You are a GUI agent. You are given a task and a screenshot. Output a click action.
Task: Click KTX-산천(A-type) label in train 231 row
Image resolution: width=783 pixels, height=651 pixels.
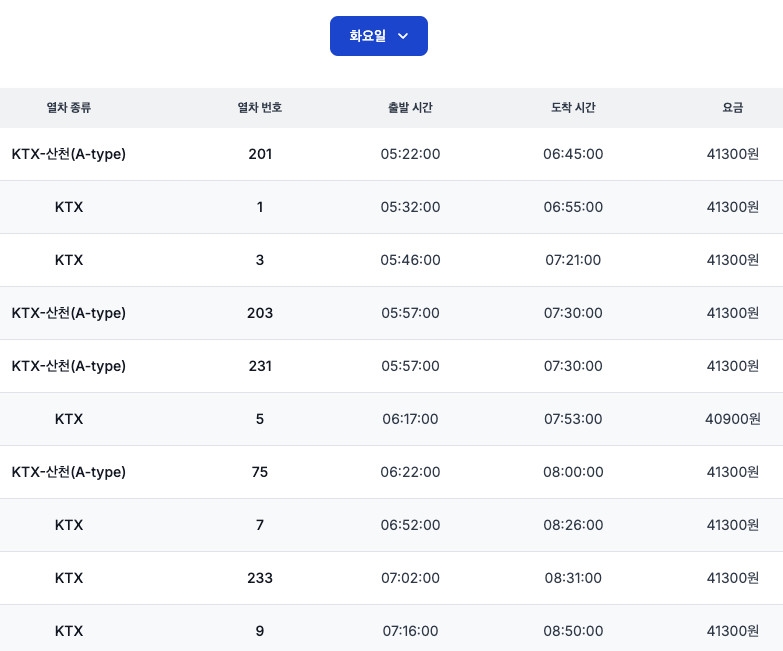click(x=69, y=366)
